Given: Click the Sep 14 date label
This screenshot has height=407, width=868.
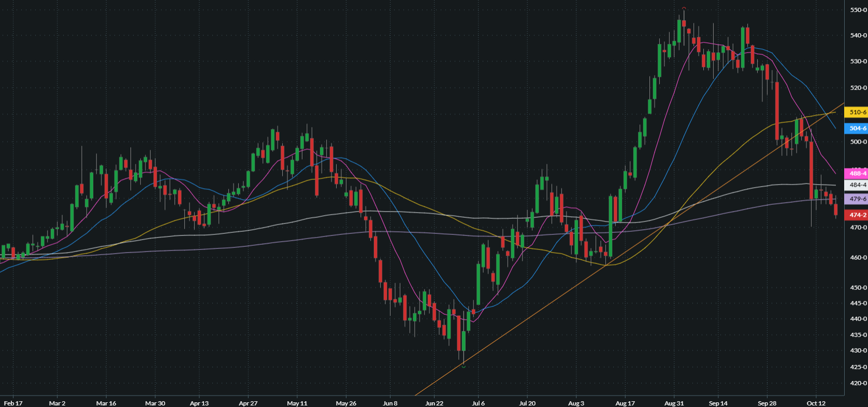Looking at the screenshot, I should 718,403.
